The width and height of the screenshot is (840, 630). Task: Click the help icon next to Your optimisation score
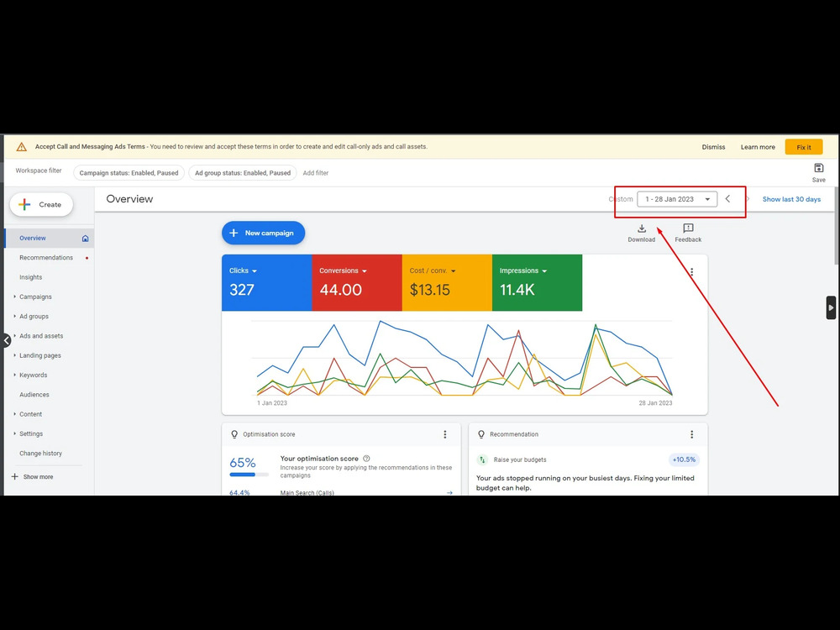[366, 459]
